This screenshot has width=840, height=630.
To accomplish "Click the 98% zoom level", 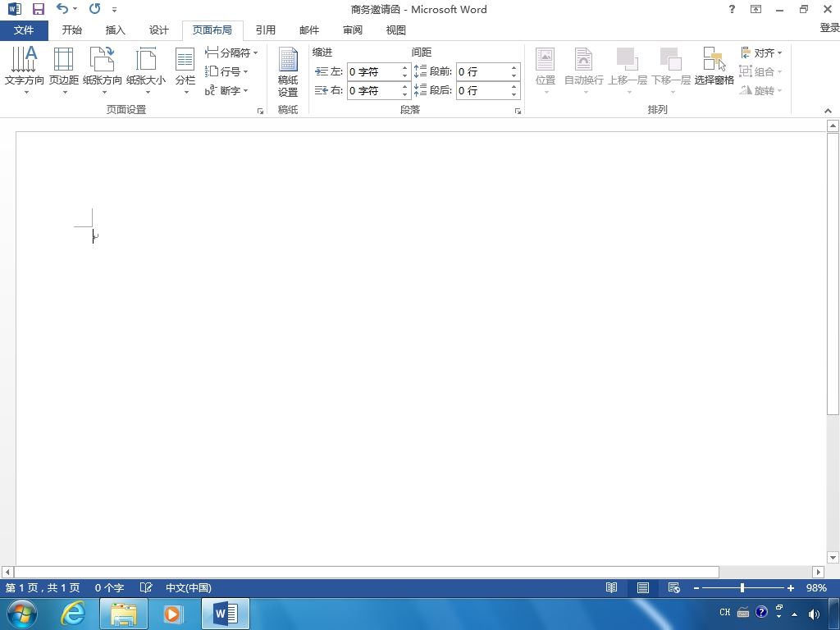I will pyautogui.click(x=816, y=587).
